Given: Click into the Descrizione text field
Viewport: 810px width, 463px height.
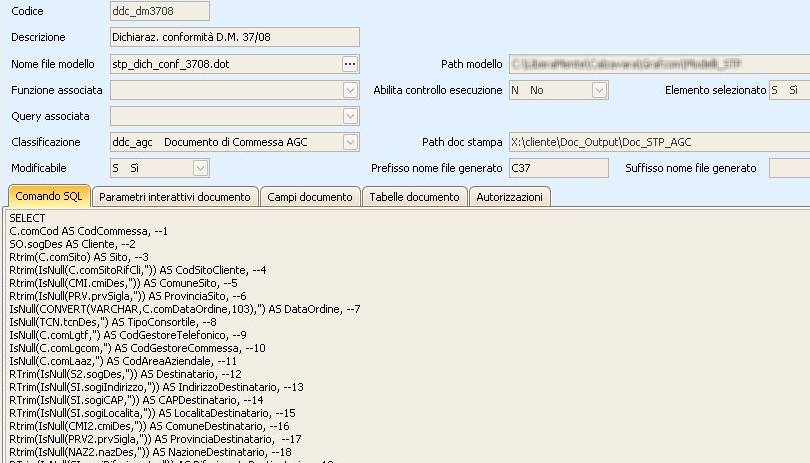Looking at the screenshot, I should (233, 37).
